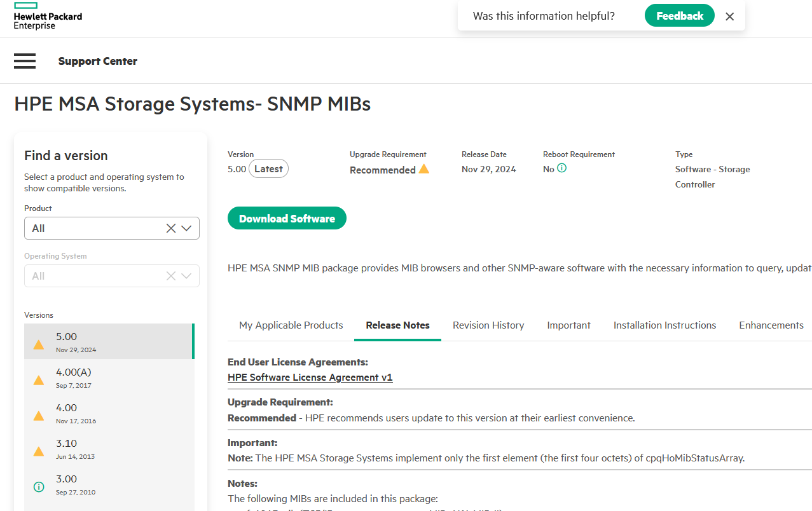Switch to the Revision History tab

pos(488,325)
